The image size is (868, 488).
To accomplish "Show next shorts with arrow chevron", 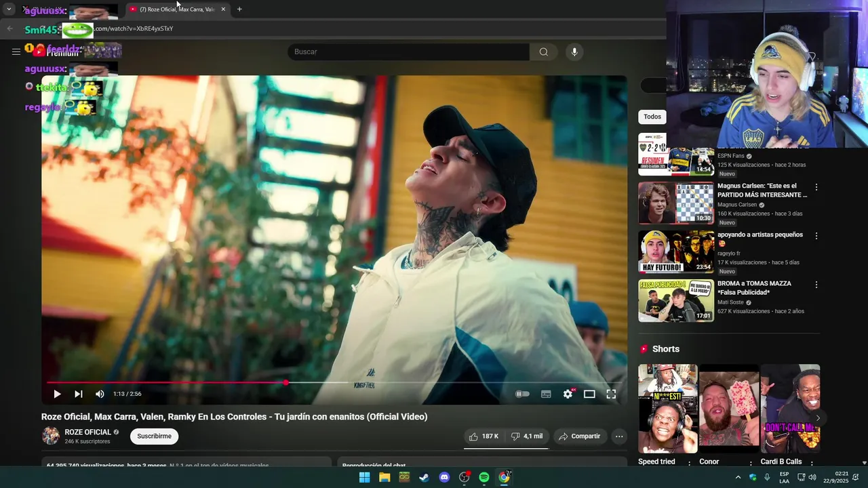I will point(817,418).
